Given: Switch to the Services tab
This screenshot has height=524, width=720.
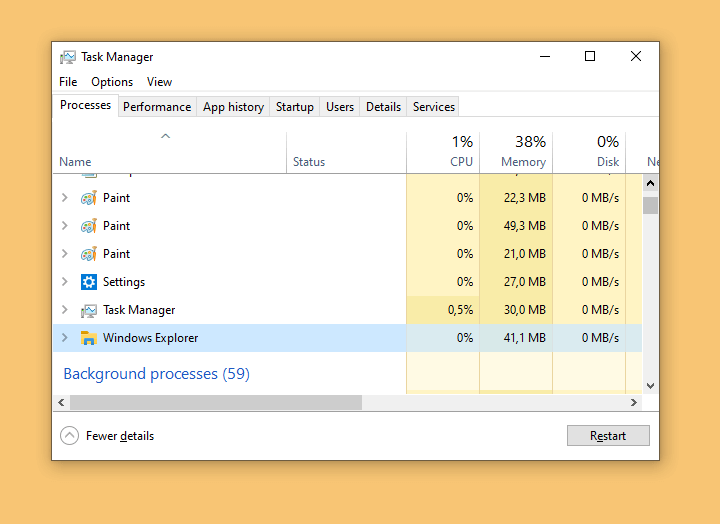Looking at the screenshot, I should (x=433, y=107).
